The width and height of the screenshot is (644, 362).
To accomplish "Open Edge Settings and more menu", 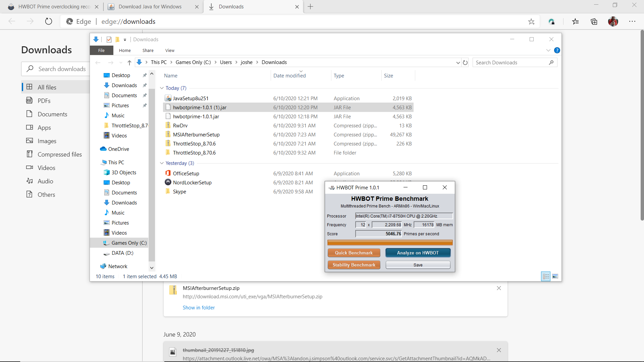I will click(x=632, y=21).
